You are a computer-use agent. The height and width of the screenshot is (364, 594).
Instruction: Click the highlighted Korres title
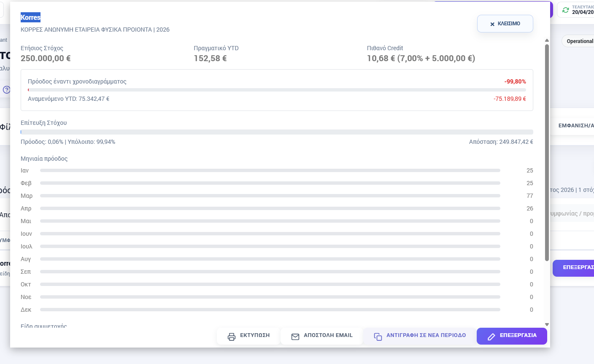30,17
